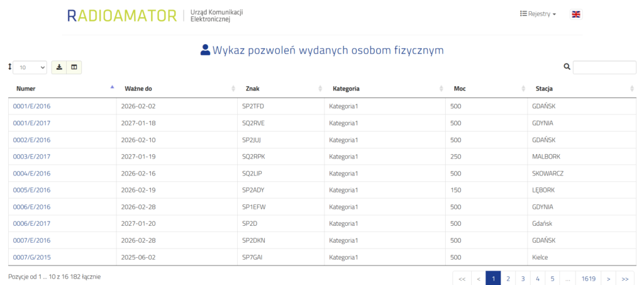Click call sign SP2JUJ

click(252, 140)
